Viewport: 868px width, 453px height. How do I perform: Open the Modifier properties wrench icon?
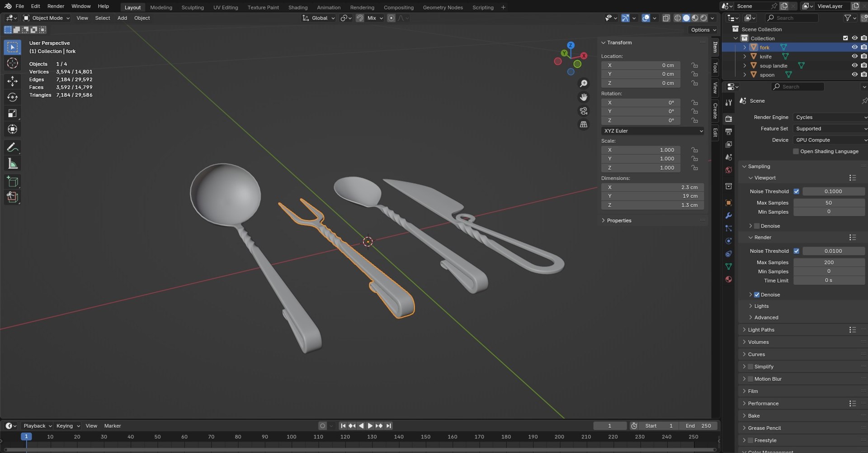point(728,216)
